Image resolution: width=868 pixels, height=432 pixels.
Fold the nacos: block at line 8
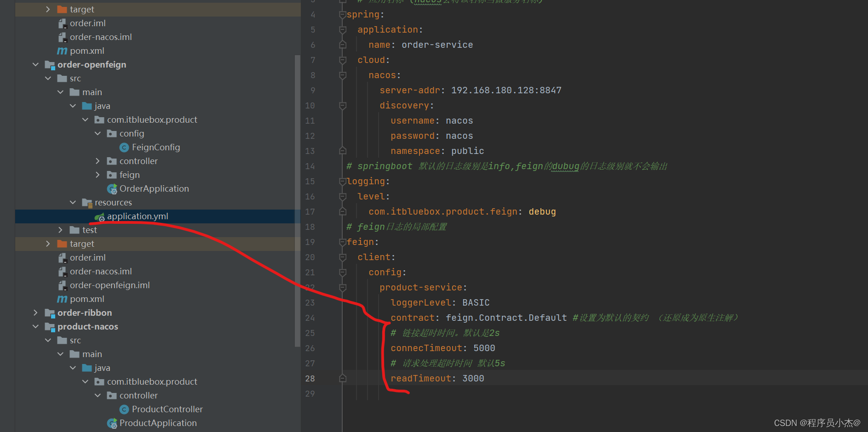[x=343, y=75]
